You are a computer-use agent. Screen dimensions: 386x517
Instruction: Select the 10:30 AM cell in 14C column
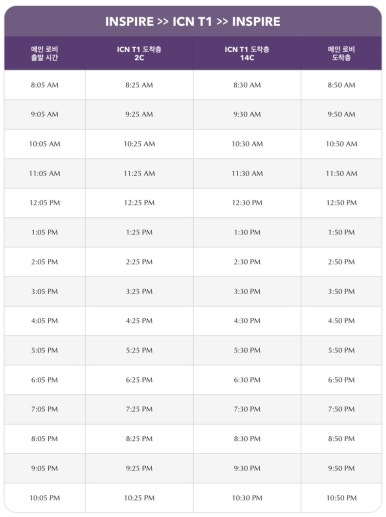[x=247, y=144]
